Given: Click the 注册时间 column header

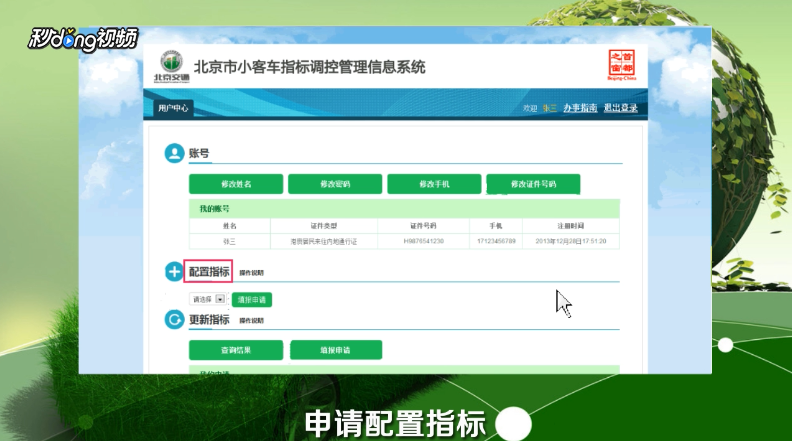Looking at the screenshot, I should [x=571, y=226].
